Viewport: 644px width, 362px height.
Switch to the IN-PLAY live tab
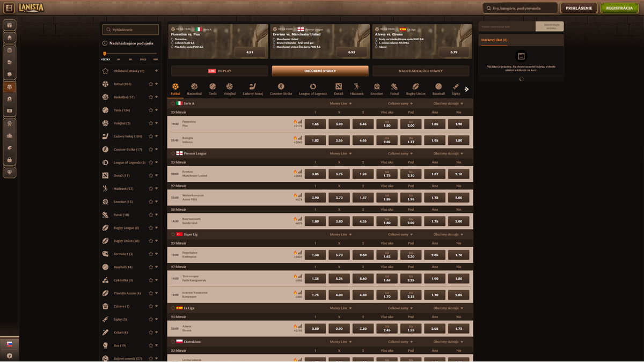[219, 71]
